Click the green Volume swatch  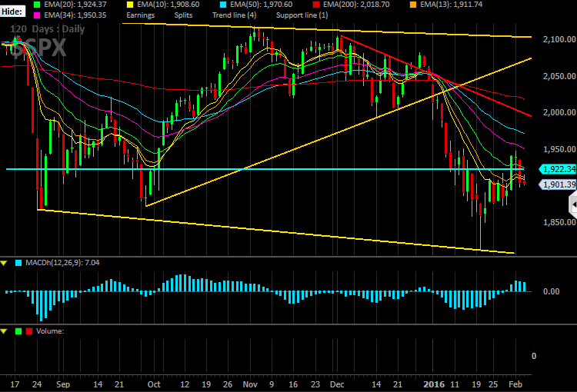(x=18, y=331)
